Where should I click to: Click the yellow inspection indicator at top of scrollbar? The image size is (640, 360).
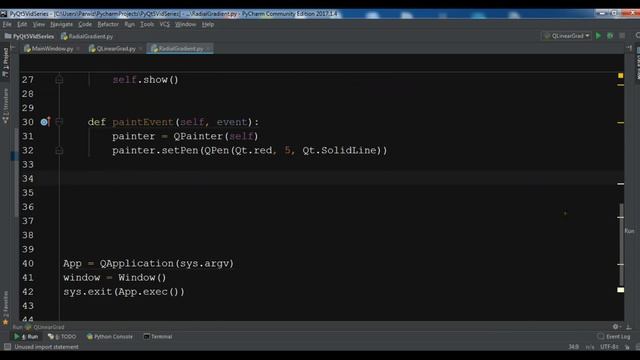pyautogui.click(x=620, y=76)
